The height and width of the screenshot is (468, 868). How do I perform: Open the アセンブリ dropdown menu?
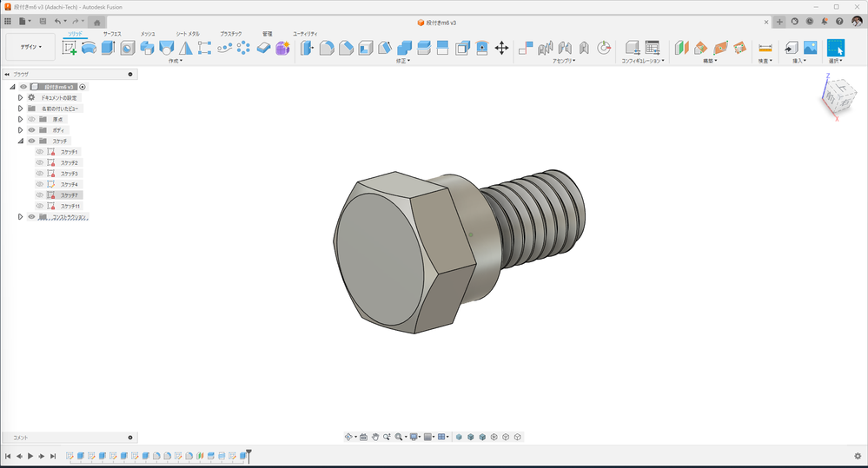[x=564, y=61]
